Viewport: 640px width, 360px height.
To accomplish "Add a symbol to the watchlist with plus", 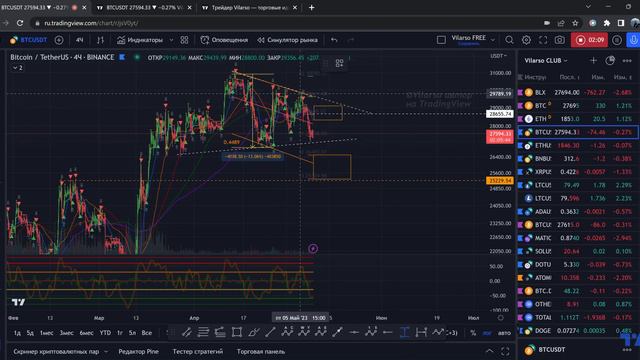I will pyautogui.click(x=593, y=60).
